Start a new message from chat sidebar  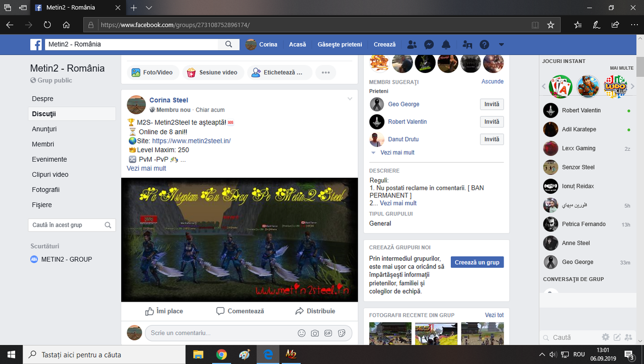coord(617,337)
